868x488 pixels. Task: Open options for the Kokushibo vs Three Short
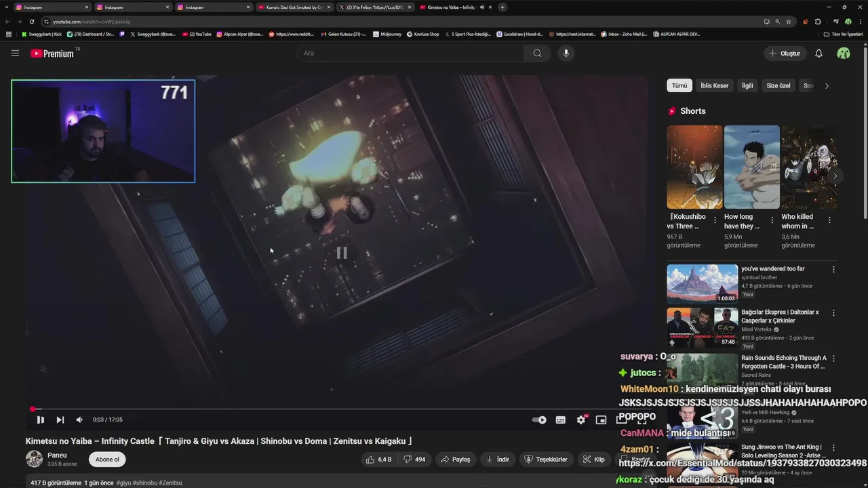[x=715, y=220]
